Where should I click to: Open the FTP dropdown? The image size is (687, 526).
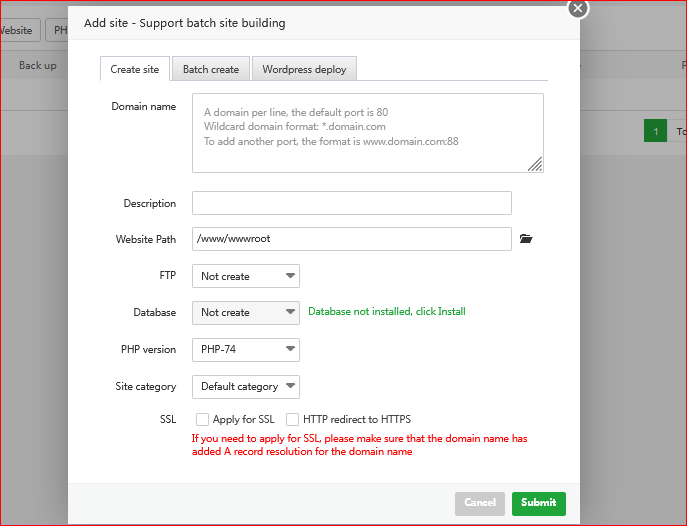coord(245,276)
